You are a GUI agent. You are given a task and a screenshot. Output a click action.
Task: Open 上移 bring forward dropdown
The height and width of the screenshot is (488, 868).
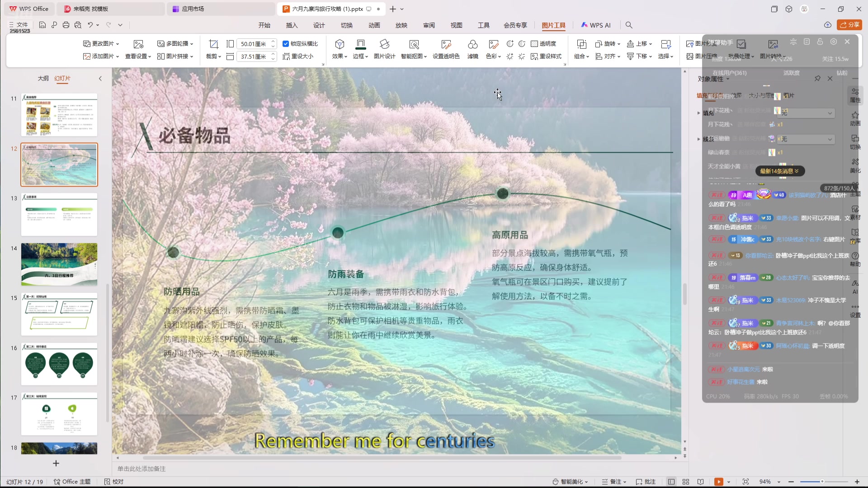(x=639, y=44)
